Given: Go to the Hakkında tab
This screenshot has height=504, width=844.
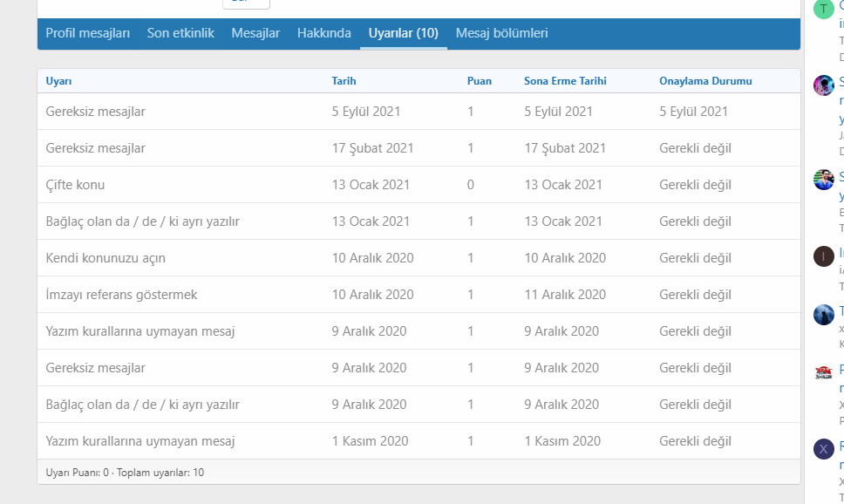Looking at the screenshot, I should click(x=324, y=33).
